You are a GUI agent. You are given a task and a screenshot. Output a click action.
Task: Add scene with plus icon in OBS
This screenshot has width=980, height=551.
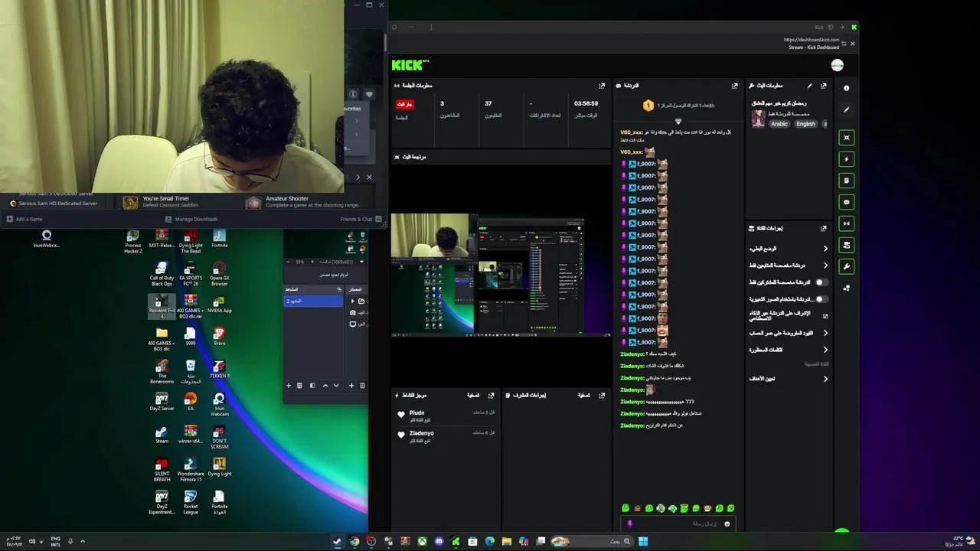(x=289, y=386)
